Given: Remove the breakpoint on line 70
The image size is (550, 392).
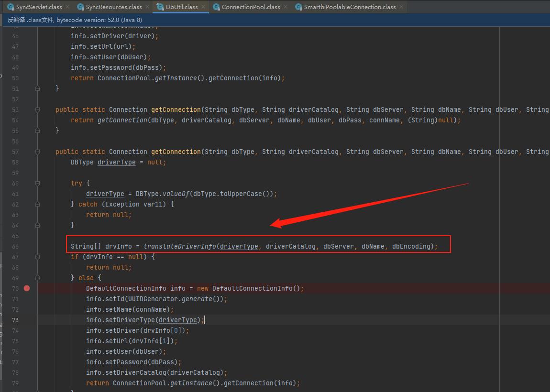Looking at the screenshot, I should click(27, 288).
